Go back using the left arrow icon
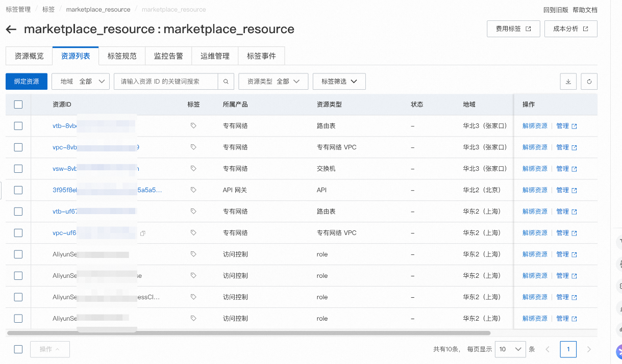Viewport: 622px width, 364px height. tap(11, 30)
